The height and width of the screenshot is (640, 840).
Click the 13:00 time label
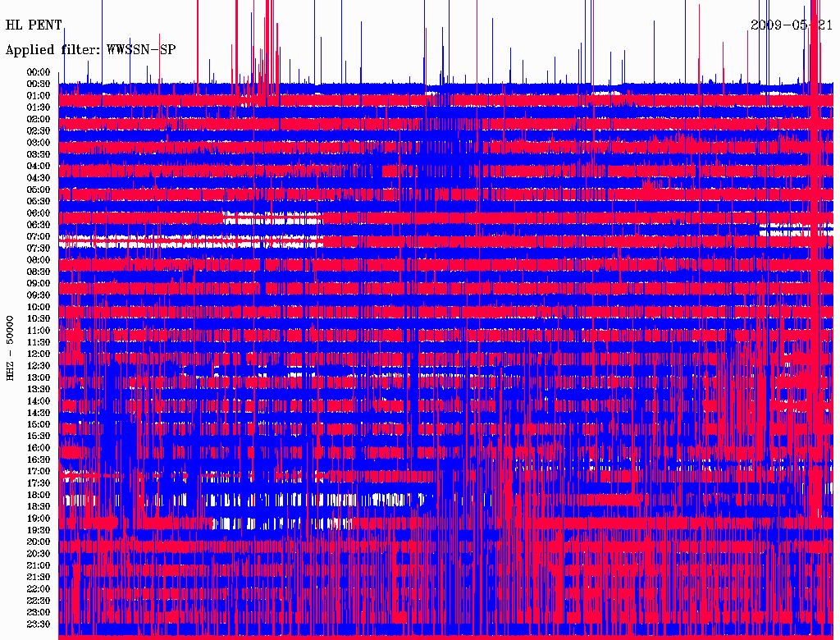pyautogui.click(x=39, y=378)
